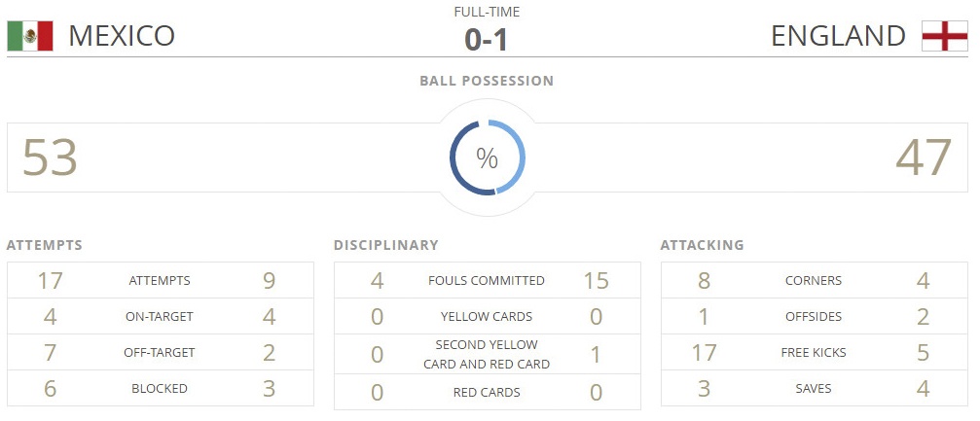Viewport: 980px width, 421px height.
Task: Select the ATTACKING section heading
Action: 702,245
